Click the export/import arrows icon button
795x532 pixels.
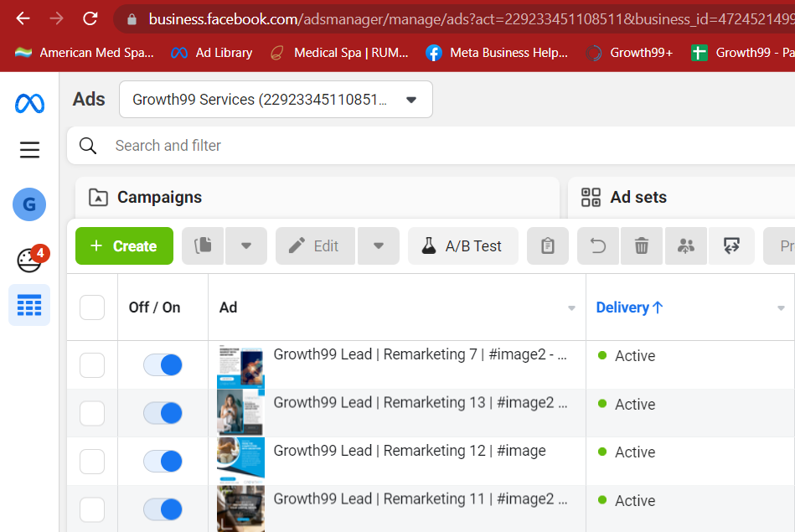point(731,246)
